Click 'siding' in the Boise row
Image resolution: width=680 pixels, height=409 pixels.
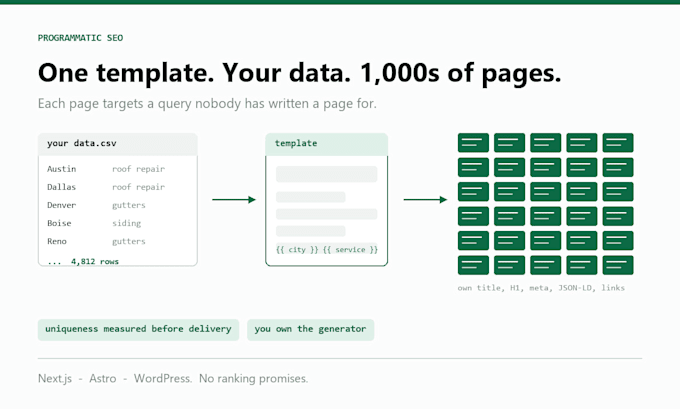click(x=127, y=223)
